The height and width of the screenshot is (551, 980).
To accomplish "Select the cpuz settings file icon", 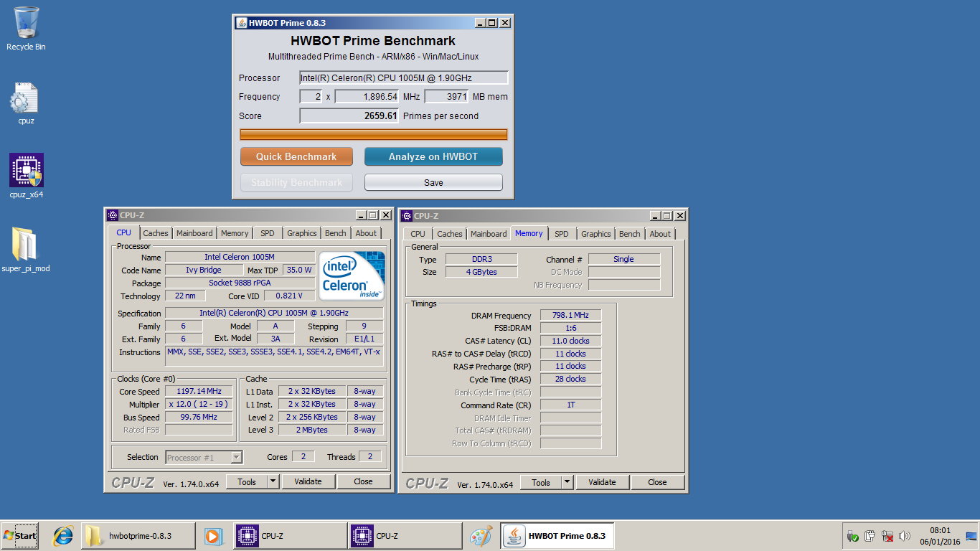I will 26,103.
